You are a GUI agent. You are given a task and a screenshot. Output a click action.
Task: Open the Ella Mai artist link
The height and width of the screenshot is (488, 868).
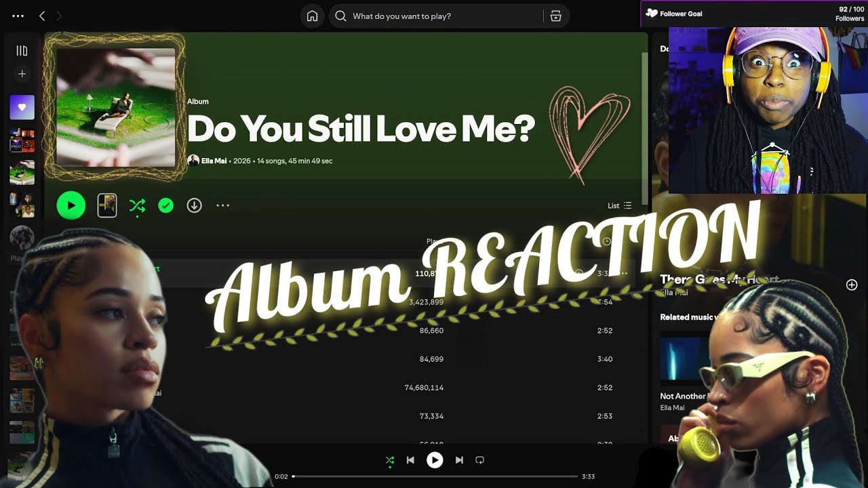point(214,161)
